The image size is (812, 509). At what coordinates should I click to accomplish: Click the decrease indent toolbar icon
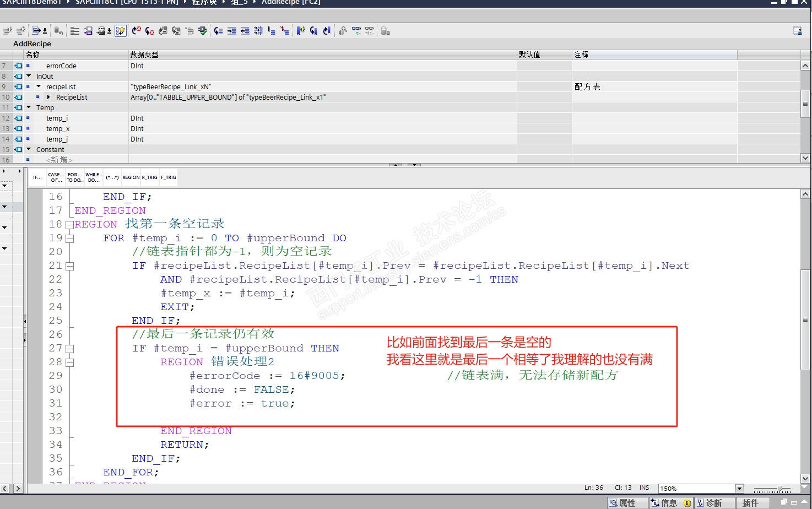pyautogui.click(x=245, y=31)
